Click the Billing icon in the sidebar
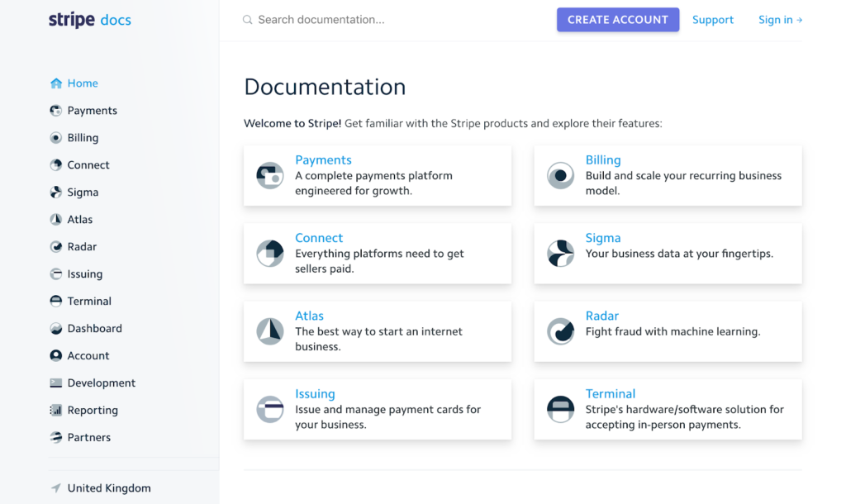 pyautogui.click(x=55, y=137)
